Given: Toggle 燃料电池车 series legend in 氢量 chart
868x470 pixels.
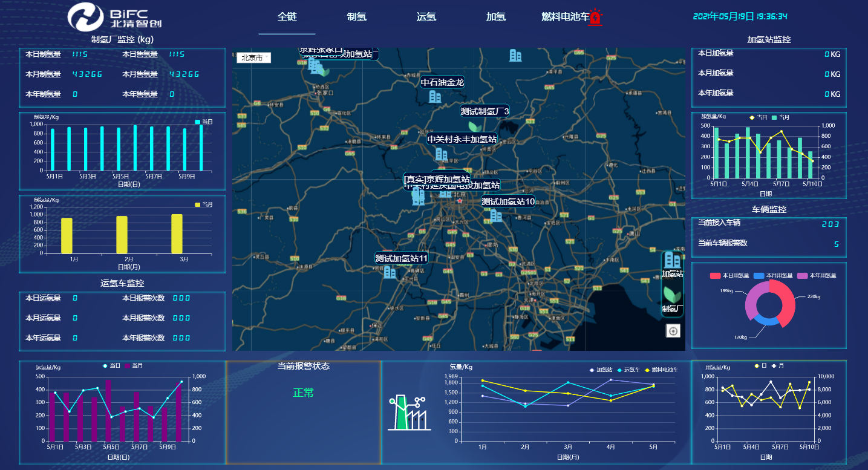Looking at the screenshot, I should (x=662, y=370).
